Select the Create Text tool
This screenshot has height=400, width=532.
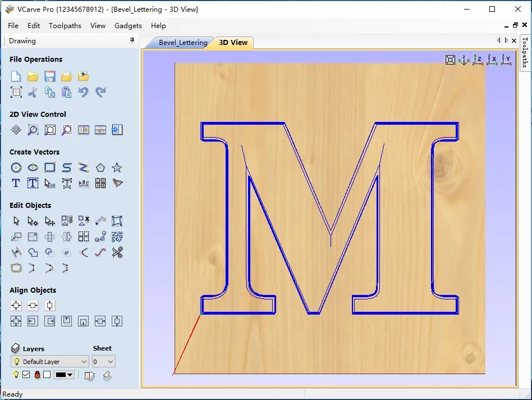pos(16,183)
